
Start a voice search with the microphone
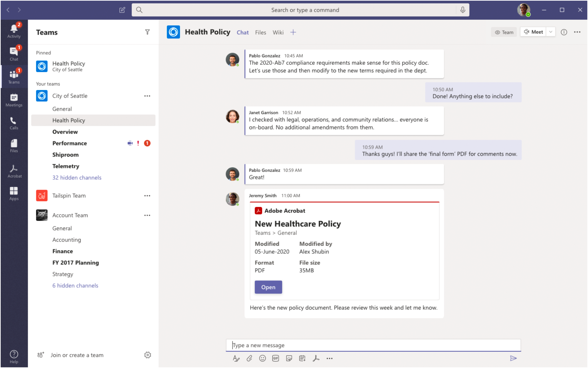coord(463,10)
